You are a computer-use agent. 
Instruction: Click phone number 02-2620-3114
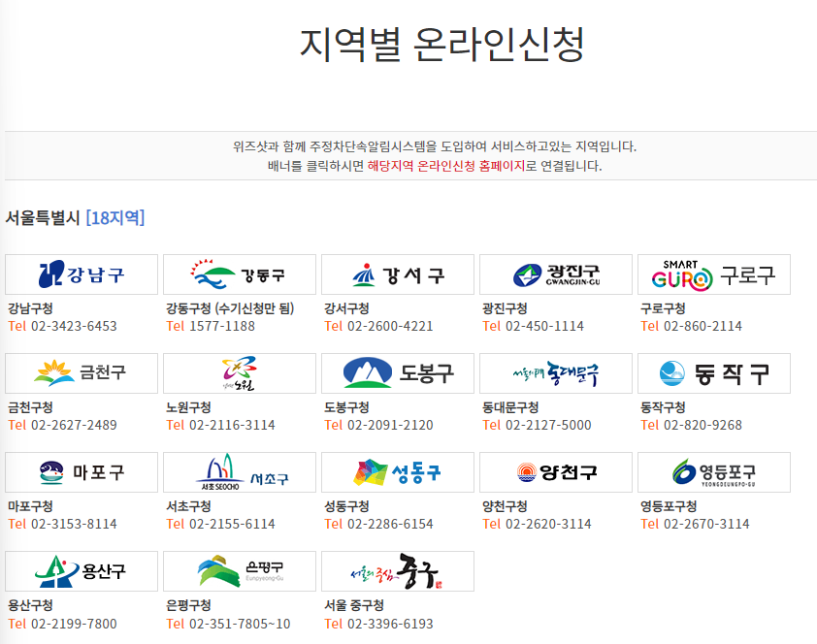(548, 525)
